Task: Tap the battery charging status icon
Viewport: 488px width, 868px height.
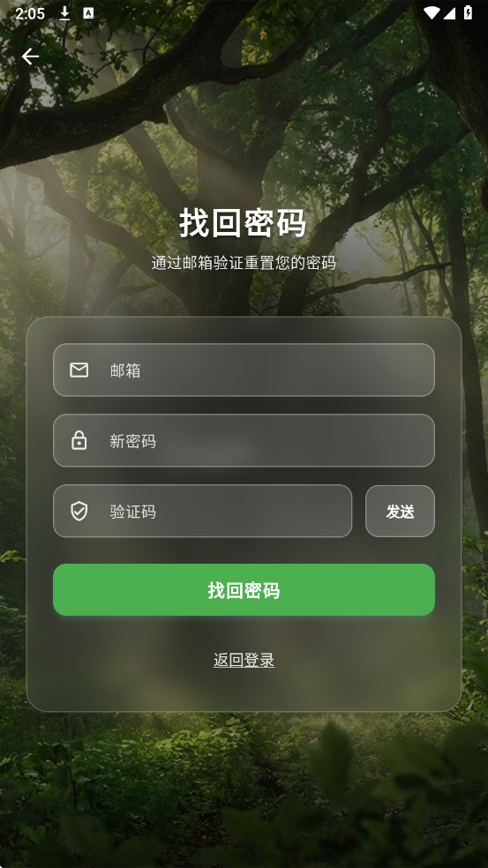Action: point(468,12)
